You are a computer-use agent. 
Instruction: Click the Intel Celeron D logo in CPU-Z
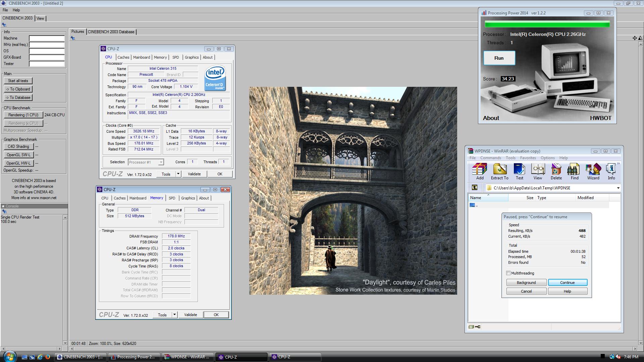pyautogui.click(x=215, y=78)
